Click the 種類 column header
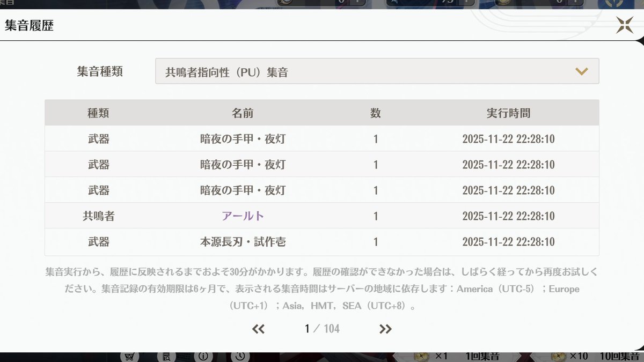 (x=98, y=113)
